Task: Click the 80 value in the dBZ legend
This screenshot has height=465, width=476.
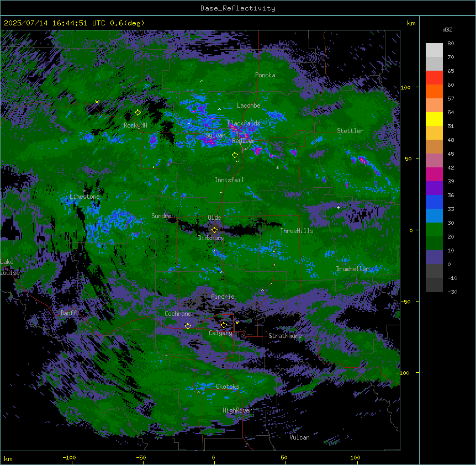Action: 451,44
